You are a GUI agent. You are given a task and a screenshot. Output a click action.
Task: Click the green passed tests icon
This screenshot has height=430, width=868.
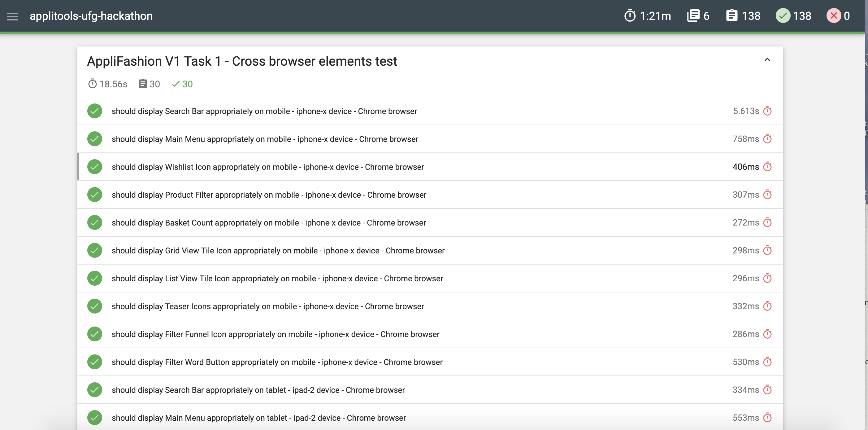tap(783, 16)
